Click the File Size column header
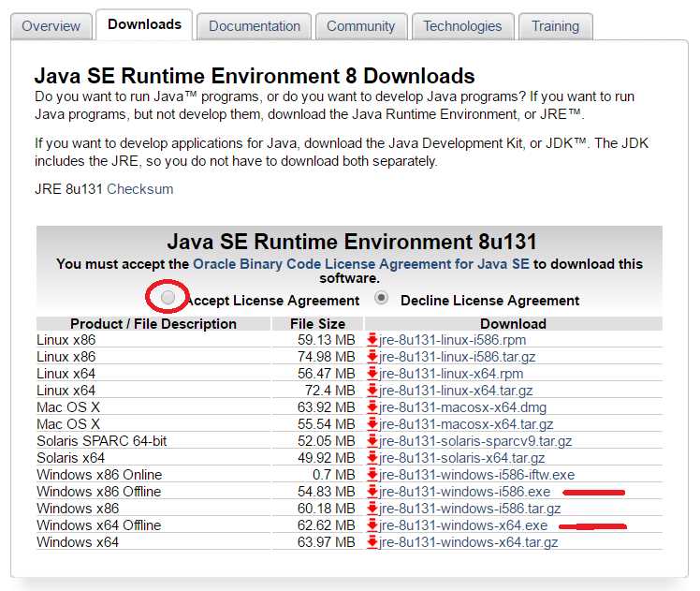The height and width of the screenshot is (591, 700). tap(317, 323)
